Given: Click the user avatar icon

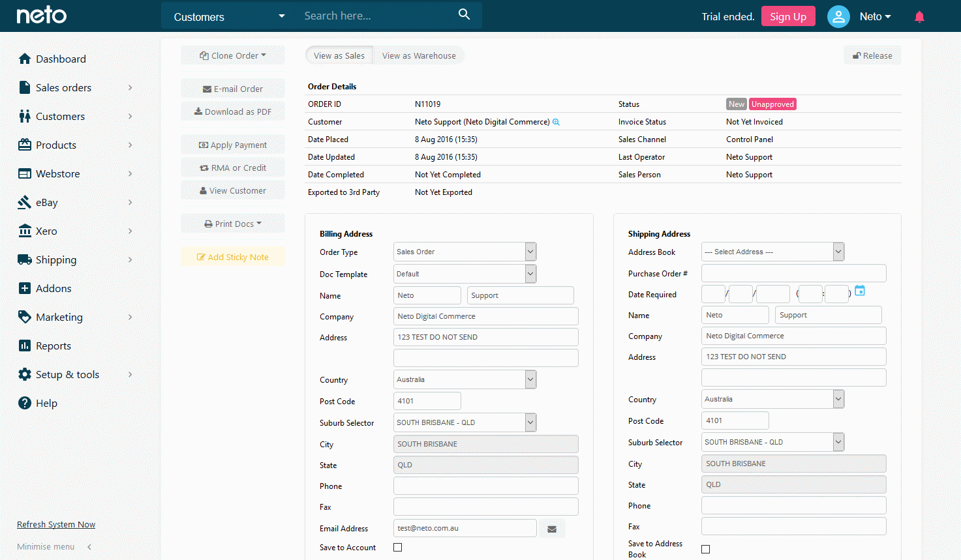Looking at the screenshot, I should tap(838, 16).
